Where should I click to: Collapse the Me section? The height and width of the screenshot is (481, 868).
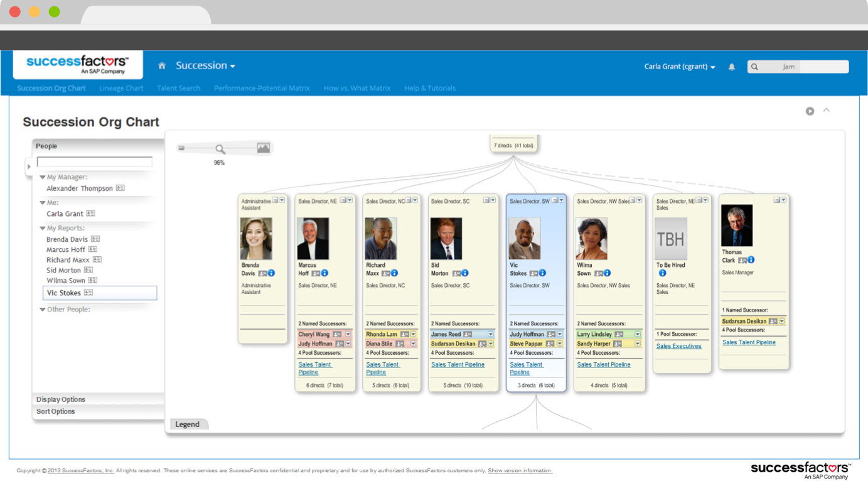[43, 203]
